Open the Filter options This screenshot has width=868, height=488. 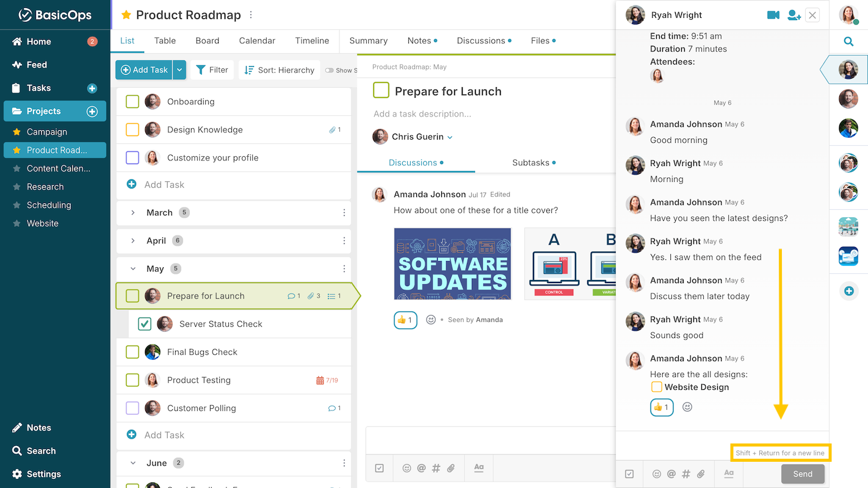tap(212, 70)
